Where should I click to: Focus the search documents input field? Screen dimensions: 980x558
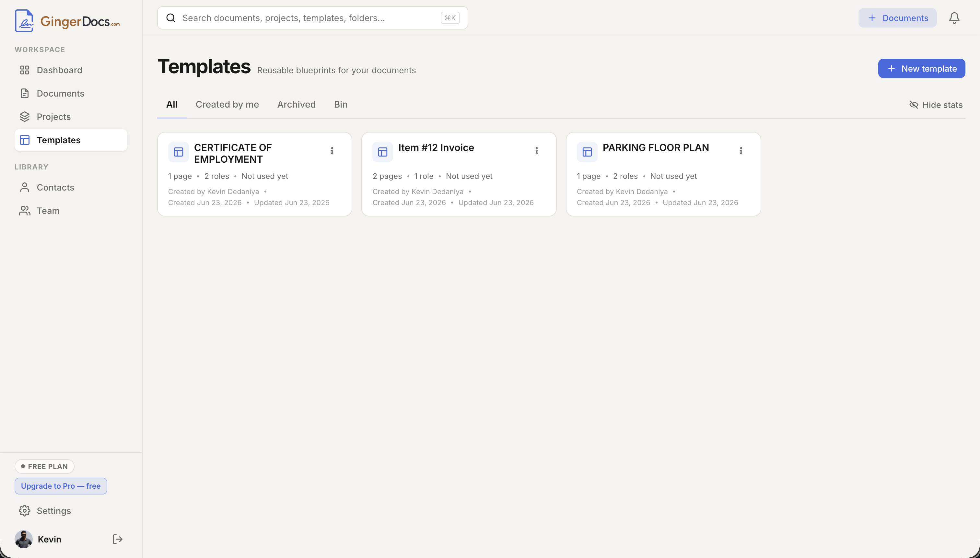(x=312, y=18)
